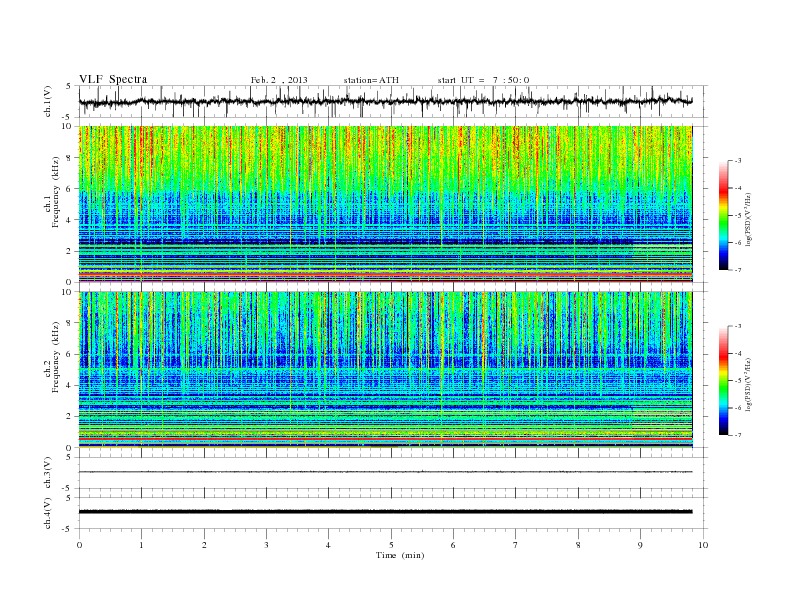792x612 pixels.
Task: Click the "-5" tick on ch.4(V) axis
Action: pyautogui.click(x=68, y=529)
